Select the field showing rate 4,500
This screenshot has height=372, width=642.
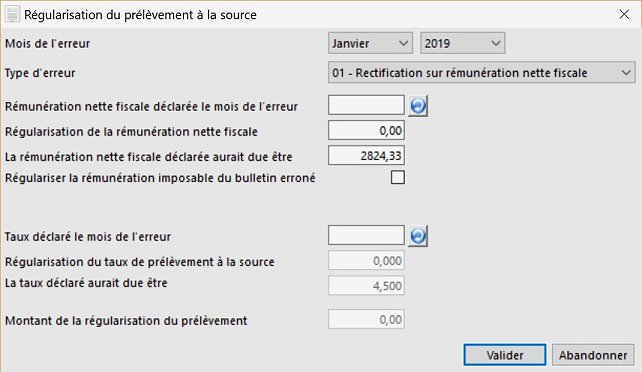coord(366,286)
